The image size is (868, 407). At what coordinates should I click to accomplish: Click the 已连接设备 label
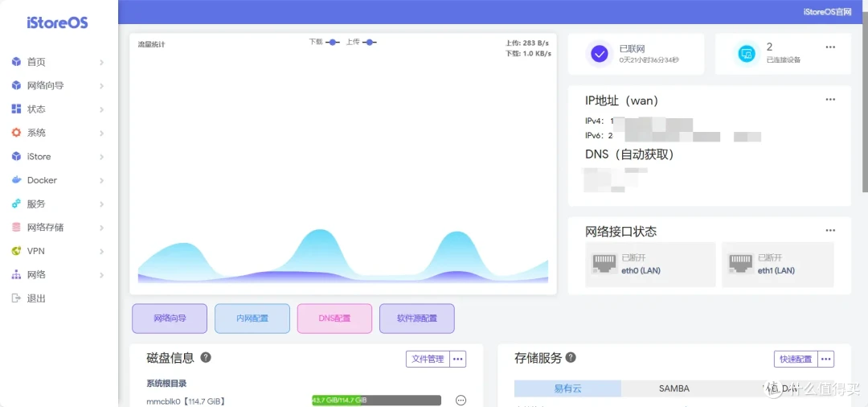click(x=784, y=60)
